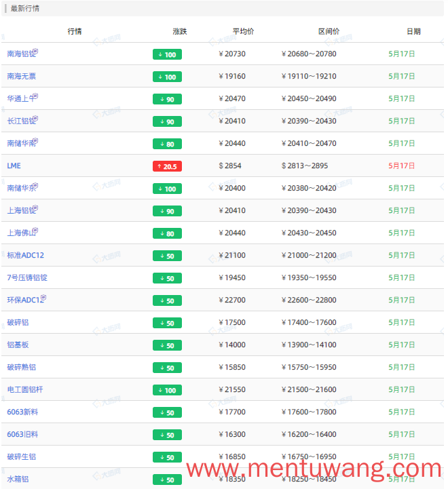Click the red up 20.5 badge for LME
The width and height of the screenshot is (448, 489).
point(168,166)
